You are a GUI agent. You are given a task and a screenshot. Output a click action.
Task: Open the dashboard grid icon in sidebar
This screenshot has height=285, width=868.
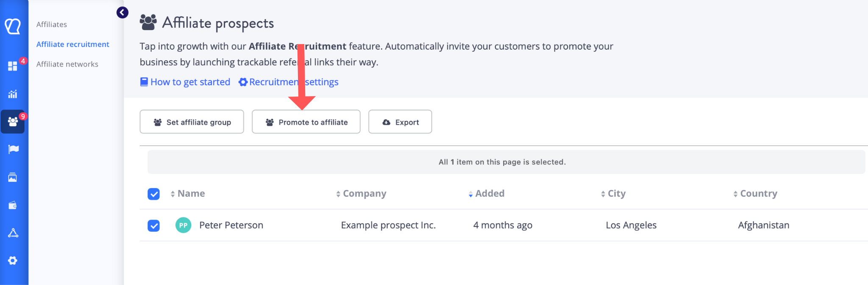pyautogui.click(x=13, y=66)
